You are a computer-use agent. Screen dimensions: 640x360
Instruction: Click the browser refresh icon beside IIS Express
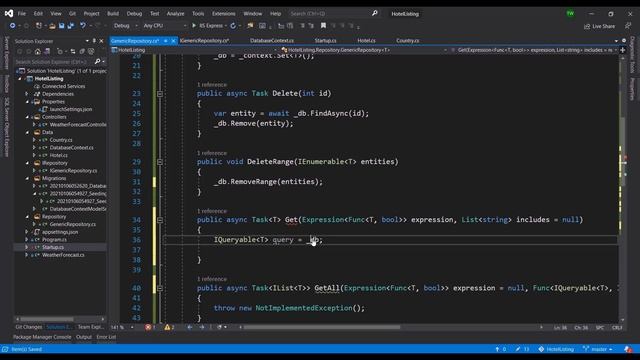click(233, 26)
